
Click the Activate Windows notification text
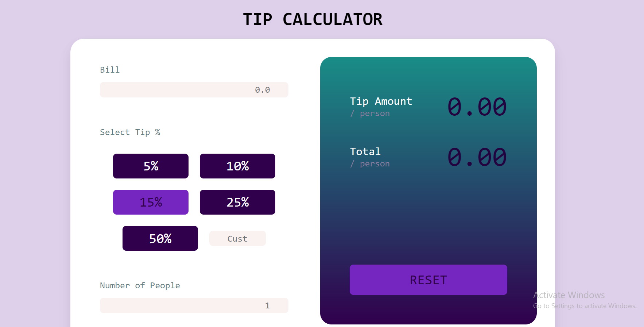click(569, 295)
